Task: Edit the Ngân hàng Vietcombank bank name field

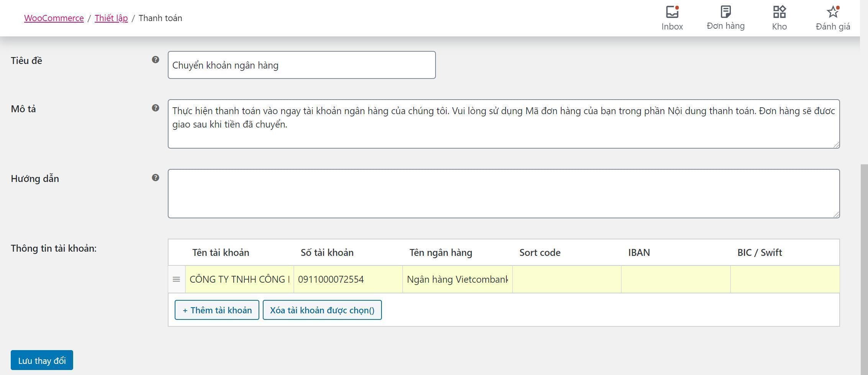Action: pyautogui.click(x=457, y=279)
